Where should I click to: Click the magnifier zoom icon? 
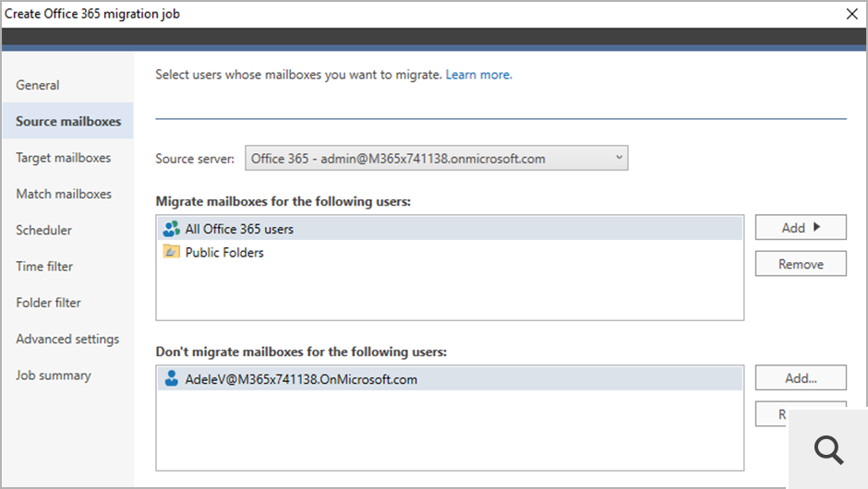(x=828, y=449)
